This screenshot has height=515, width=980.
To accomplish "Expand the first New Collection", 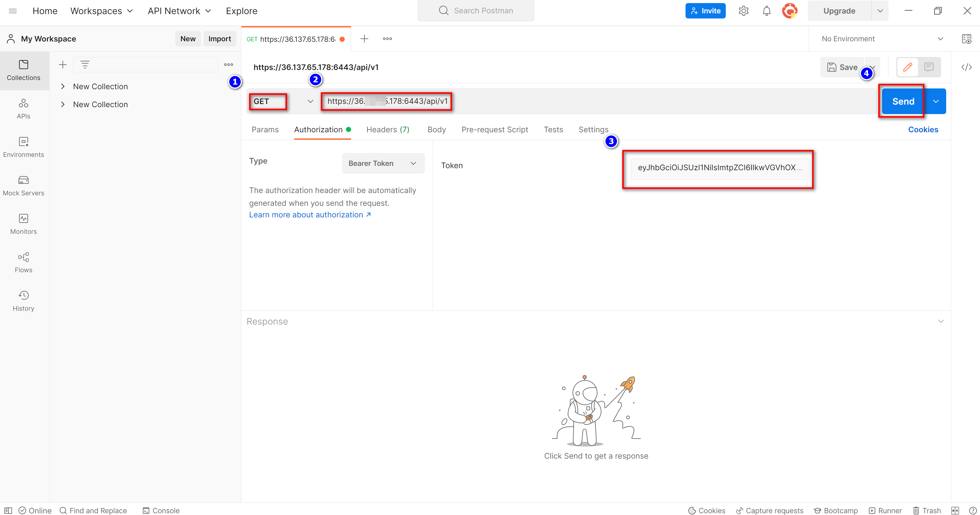I will pyautogui.click(x=63, y=86).
